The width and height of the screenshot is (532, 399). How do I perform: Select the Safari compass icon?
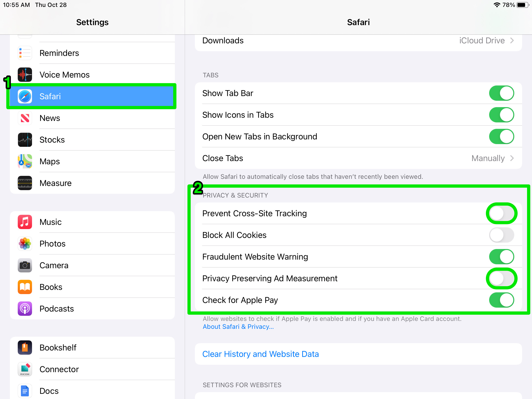pyautogui.click(x=25, y=96)
